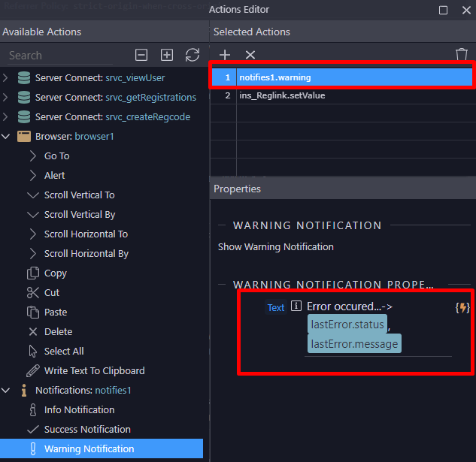Click the Selected Actions header
This screenshot has width=476, height=462.
(x=252, y=32)
